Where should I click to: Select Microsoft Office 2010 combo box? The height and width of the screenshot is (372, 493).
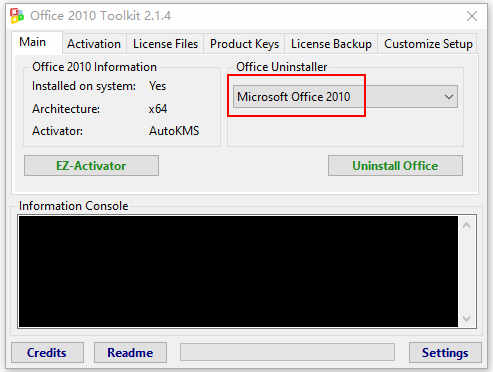[345, 97]
